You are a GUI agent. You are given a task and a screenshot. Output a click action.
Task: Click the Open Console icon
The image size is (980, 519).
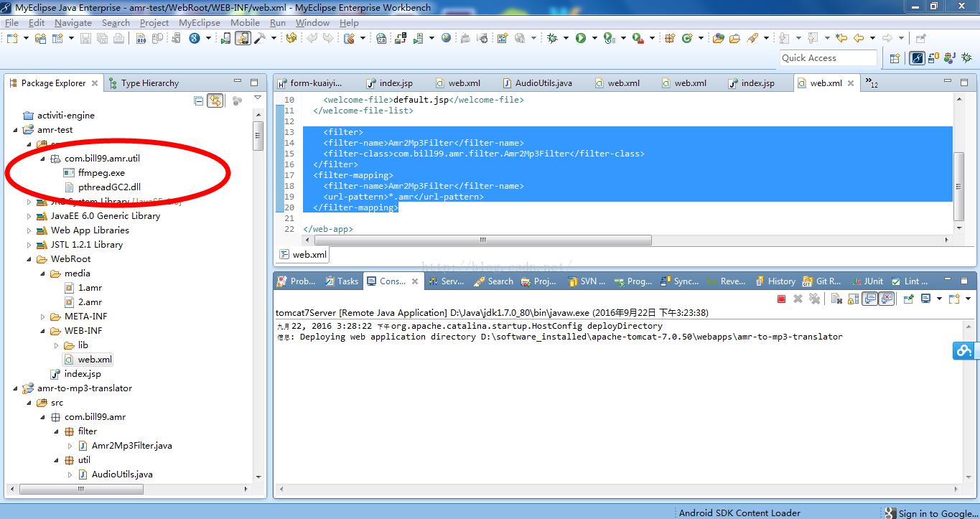click(954, 299)
